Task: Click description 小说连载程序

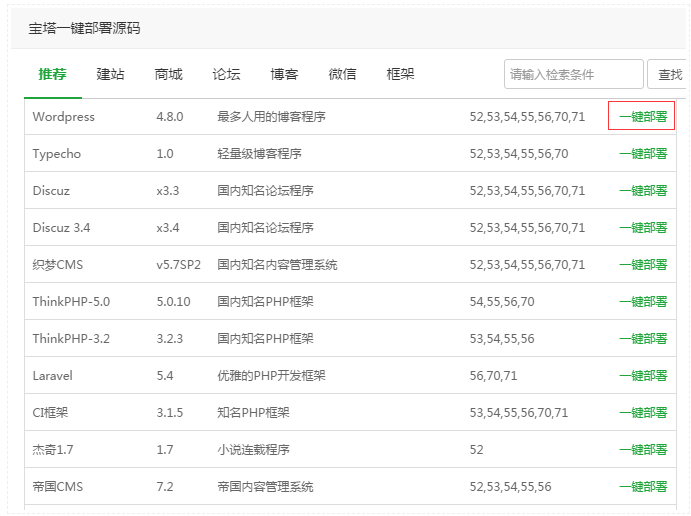Action: tap(253, 450)
